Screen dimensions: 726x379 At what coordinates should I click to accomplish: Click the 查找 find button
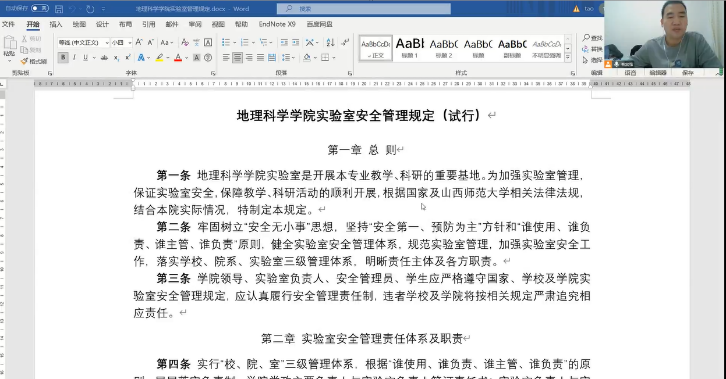point(593,37)
